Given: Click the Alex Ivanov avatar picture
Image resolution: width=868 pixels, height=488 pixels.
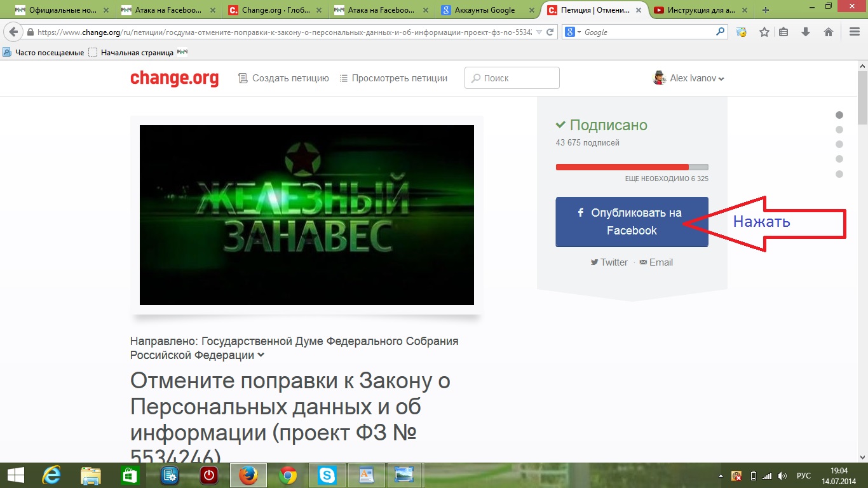Looking at the screenshot, I should pyautogui.click(x=660, y=78).
